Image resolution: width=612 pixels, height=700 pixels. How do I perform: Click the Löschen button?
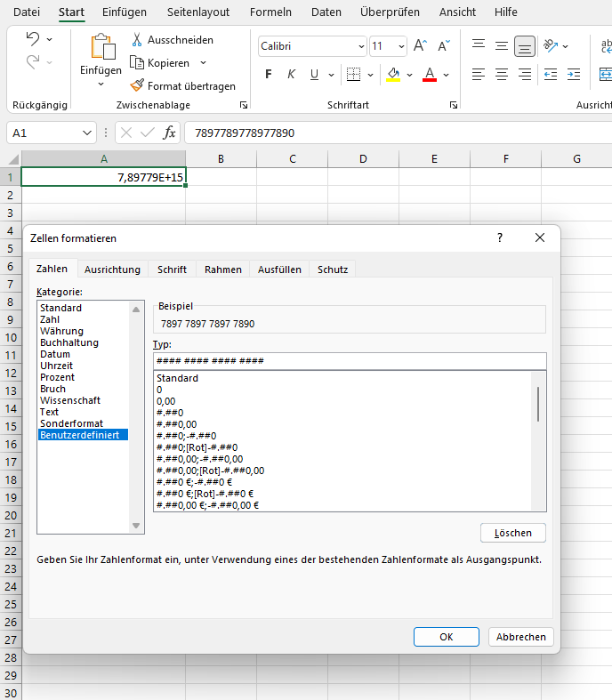coord(513,533)
